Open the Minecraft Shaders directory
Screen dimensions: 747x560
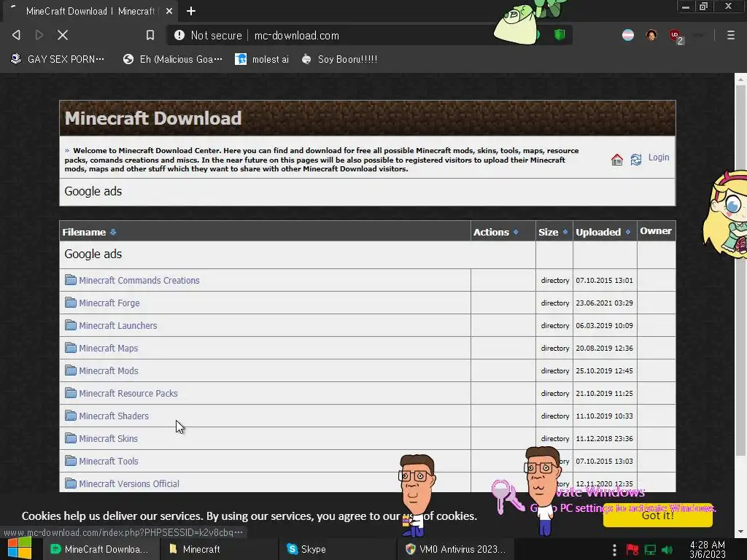(x=114, y=416)
